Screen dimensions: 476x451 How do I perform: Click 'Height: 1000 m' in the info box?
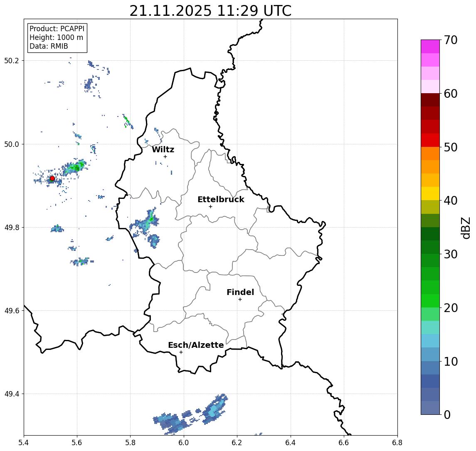click(x=56, y=37)
